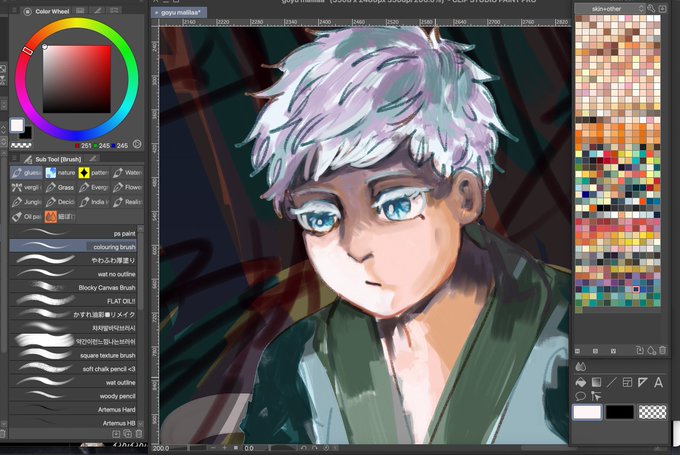Select India ink brush group

point(94,202)
